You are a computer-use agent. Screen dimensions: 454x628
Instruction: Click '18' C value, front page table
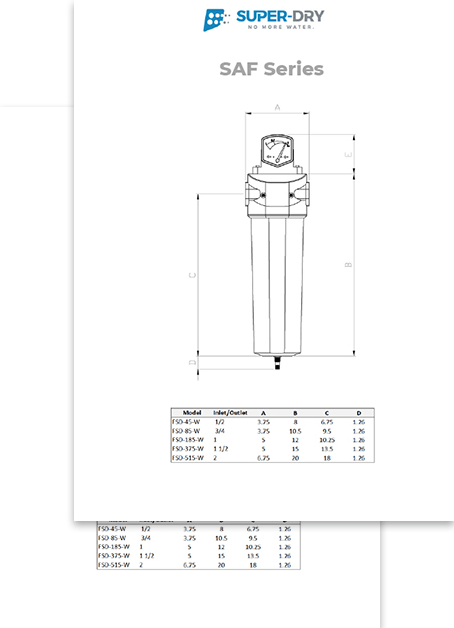click(x=327, y=458)
